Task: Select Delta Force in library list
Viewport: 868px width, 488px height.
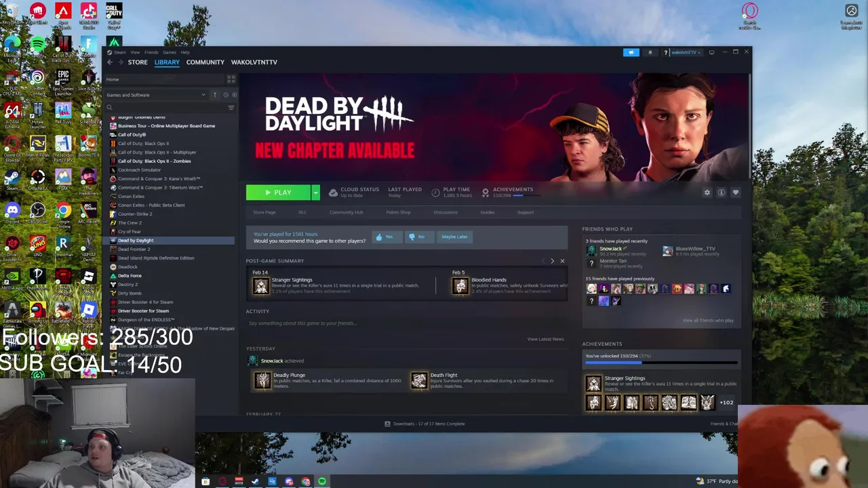Action: click(x=130, y=275)
